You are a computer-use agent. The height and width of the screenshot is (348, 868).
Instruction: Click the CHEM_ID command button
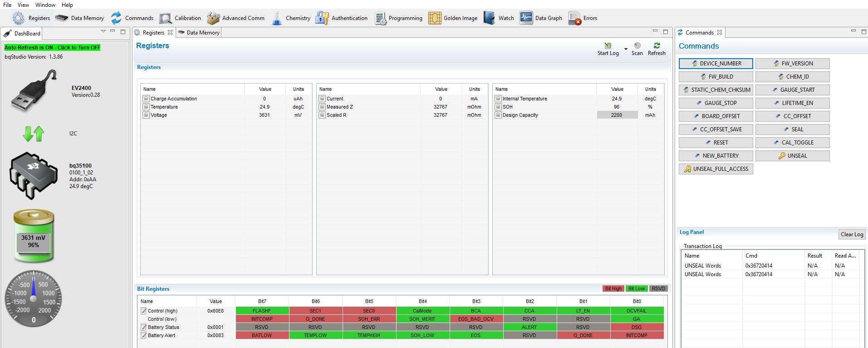point(793,77)
